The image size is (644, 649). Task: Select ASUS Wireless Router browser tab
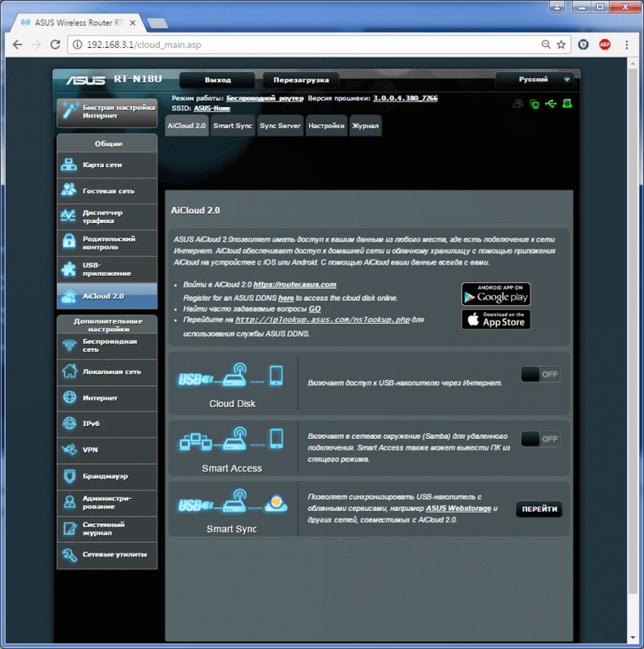79,23
